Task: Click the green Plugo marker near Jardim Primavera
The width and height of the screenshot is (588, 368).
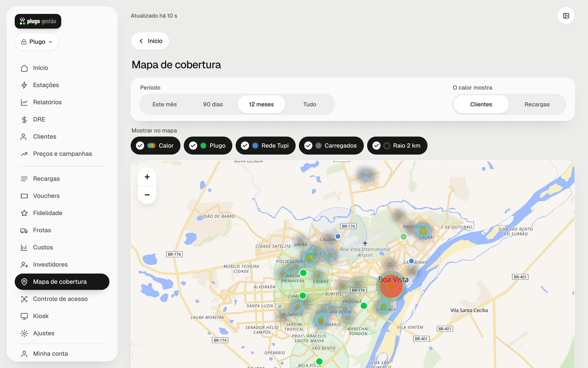Action: (x=303, y=273)
